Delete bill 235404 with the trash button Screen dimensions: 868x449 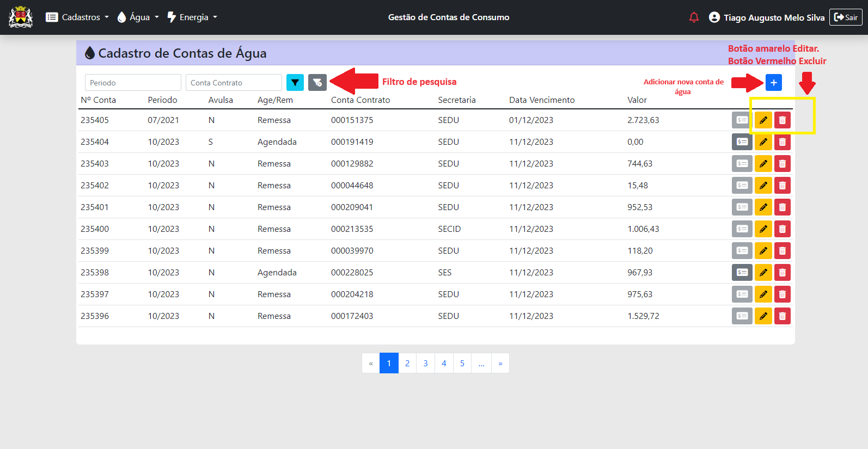click(x=783, y=142)
